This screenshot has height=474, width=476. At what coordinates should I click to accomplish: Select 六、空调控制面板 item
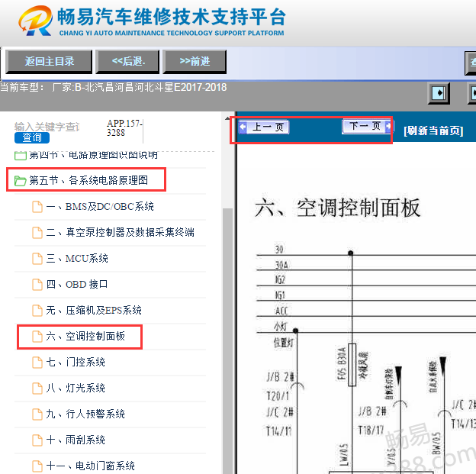[x=85, y=337]
